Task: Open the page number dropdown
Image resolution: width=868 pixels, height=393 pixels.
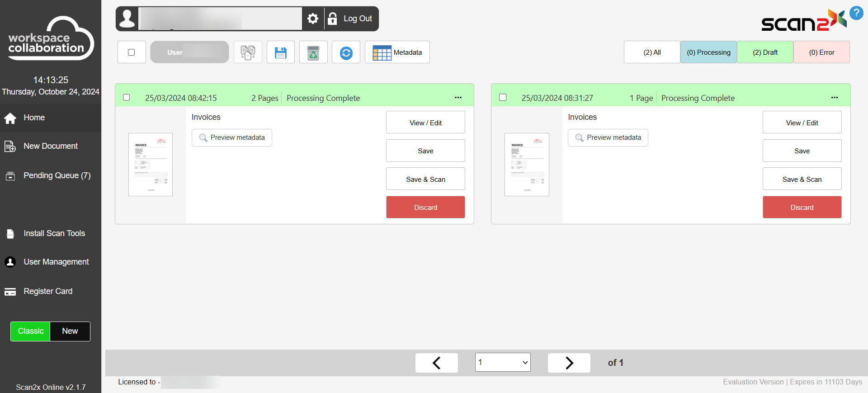Action: pyautogui.click(x=503, y=363)
